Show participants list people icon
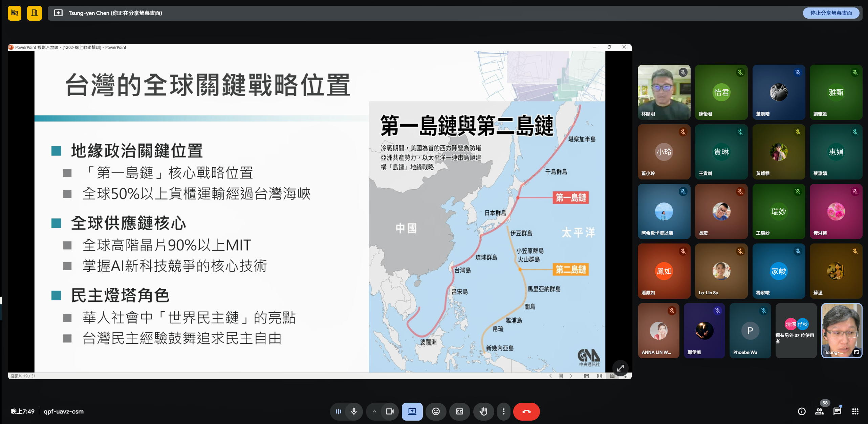This screenshot has height=424, width=868. [x=819, y=411]
